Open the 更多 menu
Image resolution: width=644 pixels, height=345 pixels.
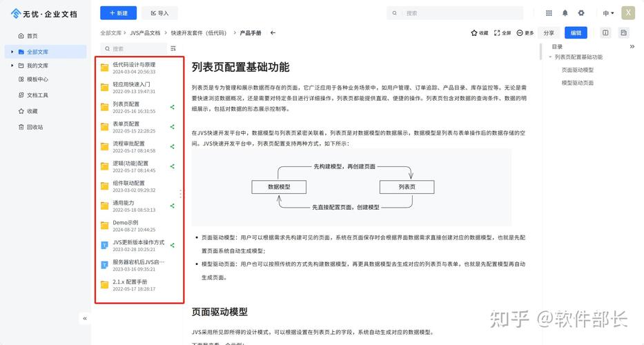click(x=525, y=32)
